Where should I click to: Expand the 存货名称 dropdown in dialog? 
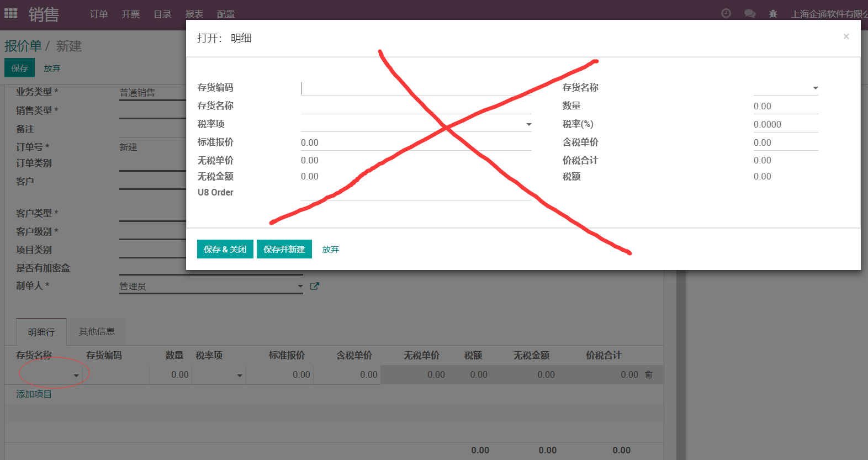(x=816, y=88)
